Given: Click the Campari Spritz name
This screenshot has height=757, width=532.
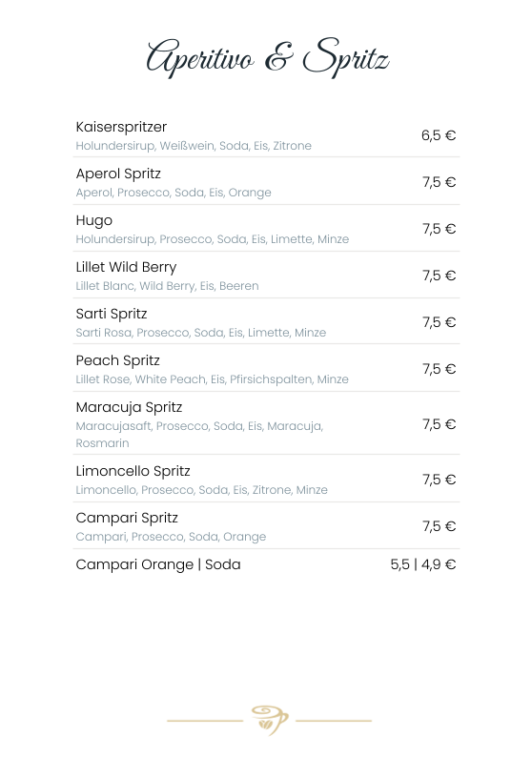Looking at the screenshot, I should (127, 518).
